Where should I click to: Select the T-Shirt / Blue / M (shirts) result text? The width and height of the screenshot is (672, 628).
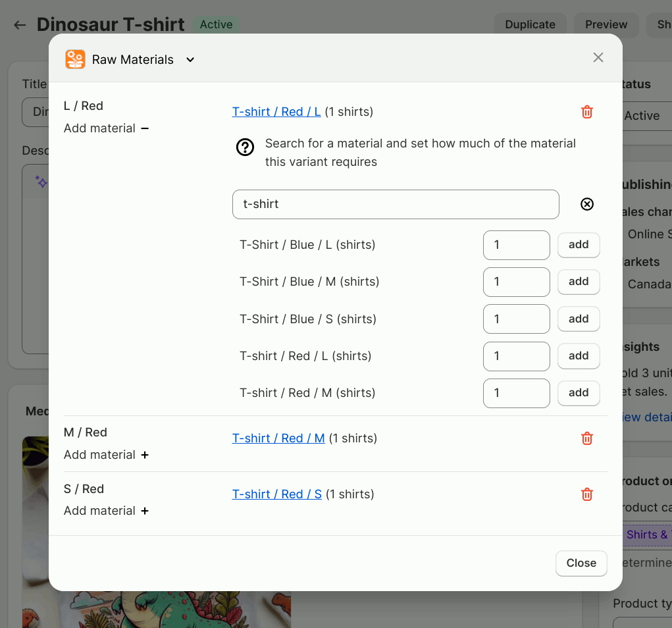click(x=309, y=282)
